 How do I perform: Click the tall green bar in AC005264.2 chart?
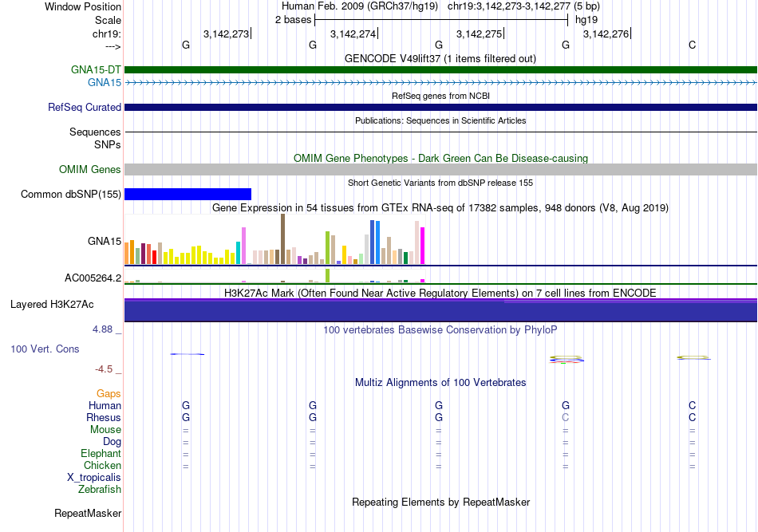tap(328, 275)
